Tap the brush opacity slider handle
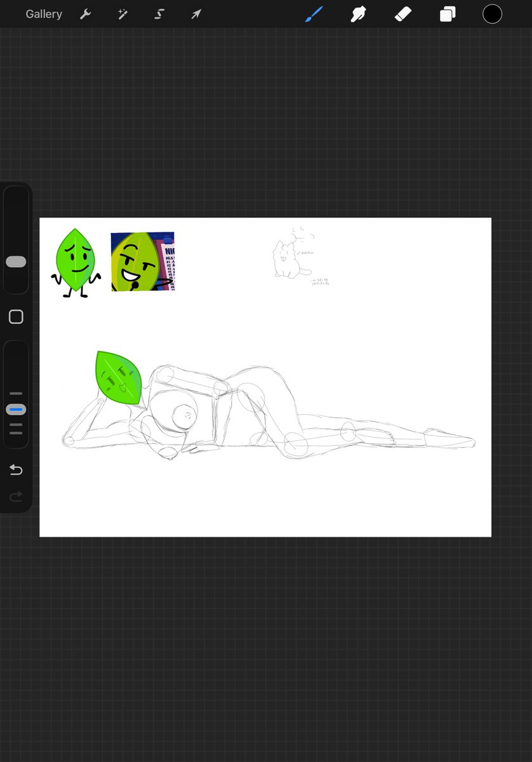Screen dimensions: 532x762 point(16,410)
